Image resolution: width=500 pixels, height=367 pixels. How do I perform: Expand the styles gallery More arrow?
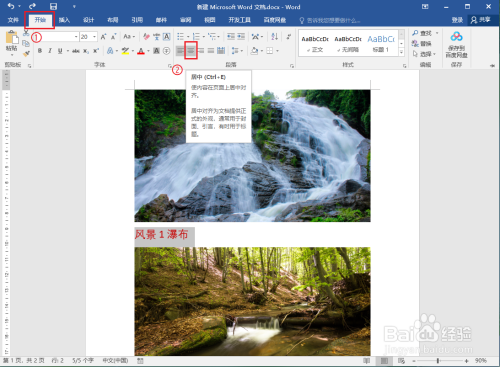[401, 52]
